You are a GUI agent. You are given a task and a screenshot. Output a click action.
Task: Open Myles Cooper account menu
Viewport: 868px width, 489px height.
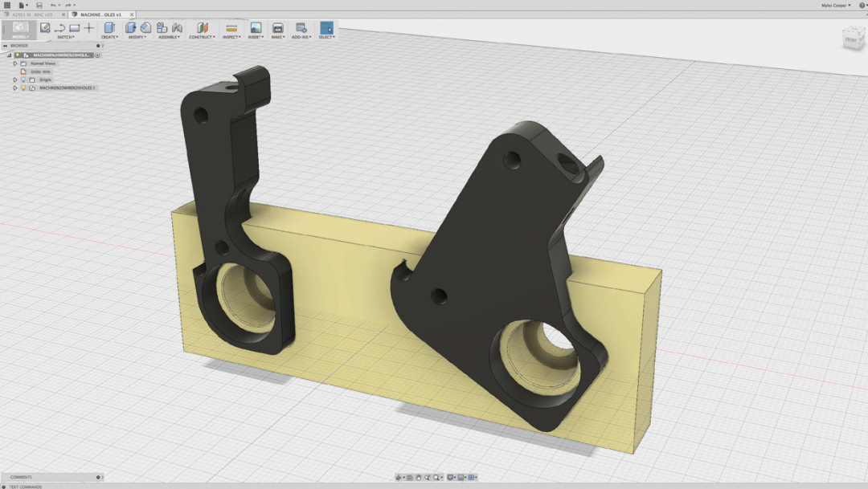[x=836, y=6]
